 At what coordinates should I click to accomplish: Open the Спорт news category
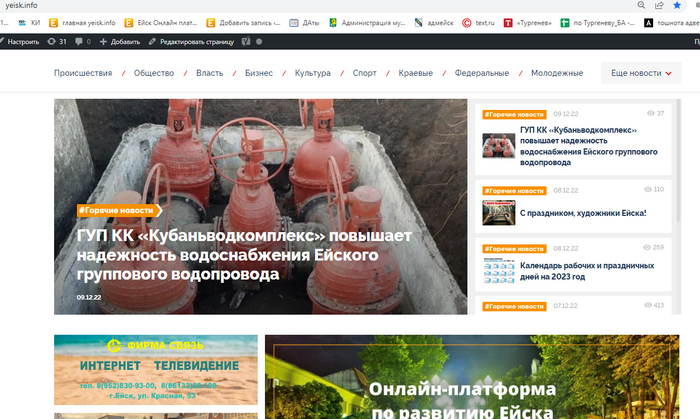(364, 73)
